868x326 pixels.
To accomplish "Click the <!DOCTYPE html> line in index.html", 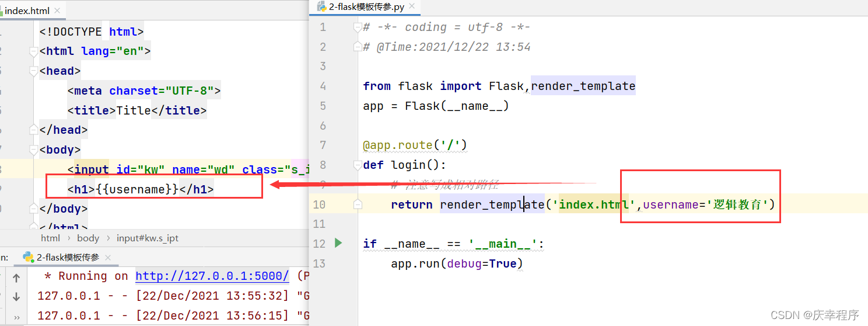I will tap(92, 32).
